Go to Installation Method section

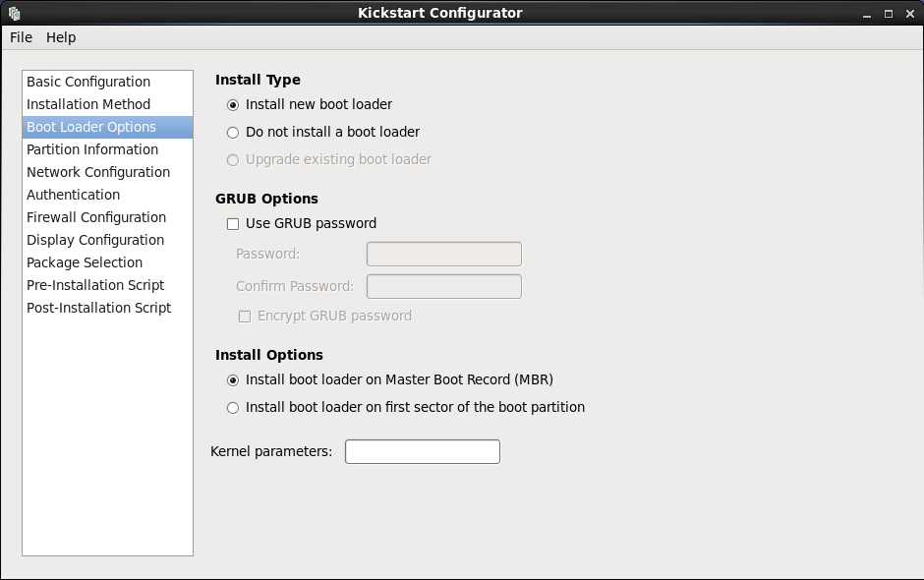click(x=88, y=104)
